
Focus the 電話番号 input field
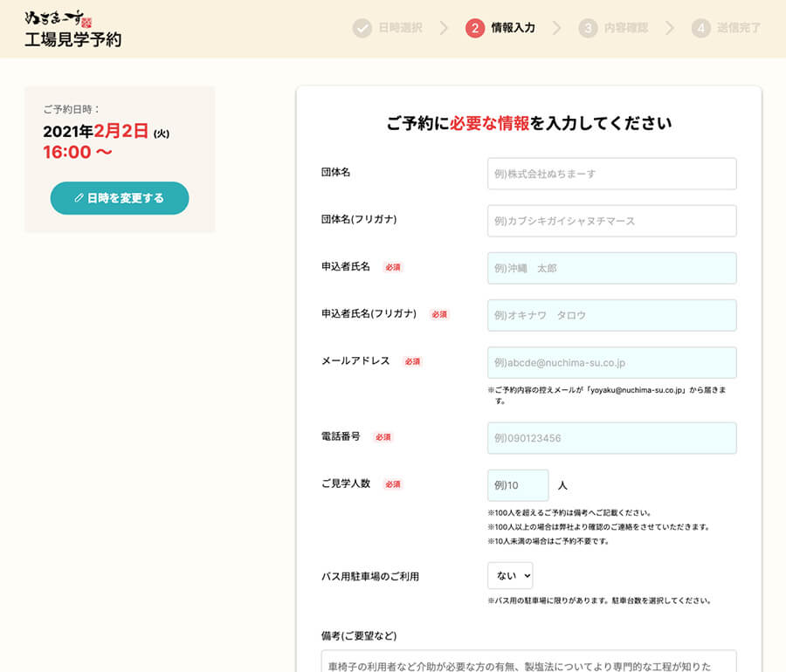click(611, 438)
